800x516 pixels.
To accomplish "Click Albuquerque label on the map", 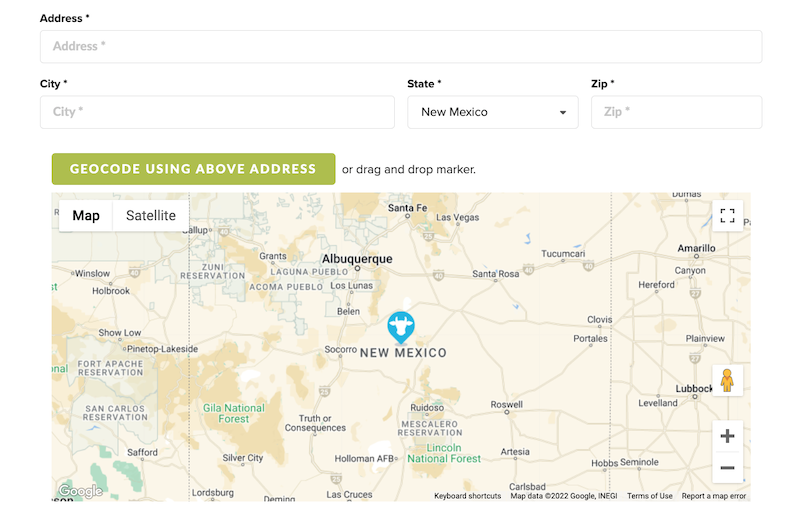I will pos(357,258).
